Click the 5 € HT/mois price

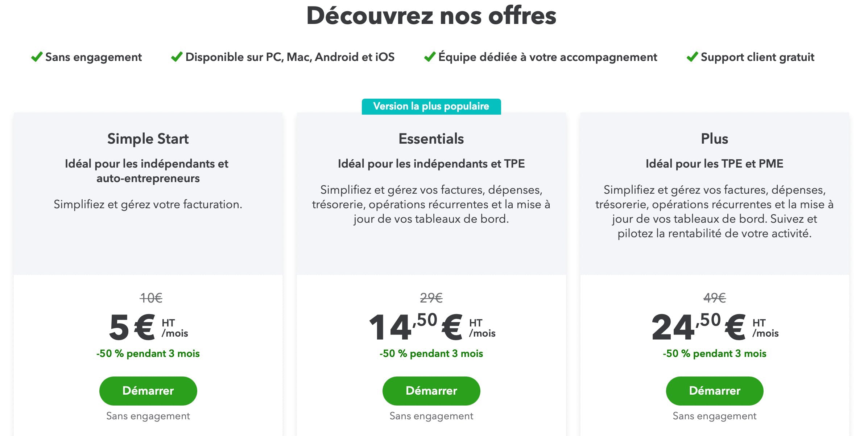(148, 327)
